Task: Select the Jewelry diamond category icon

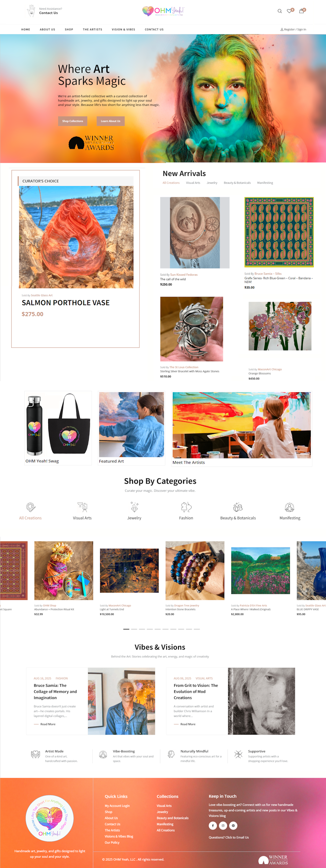Action: pyautogui.click(x=134, y=507)
